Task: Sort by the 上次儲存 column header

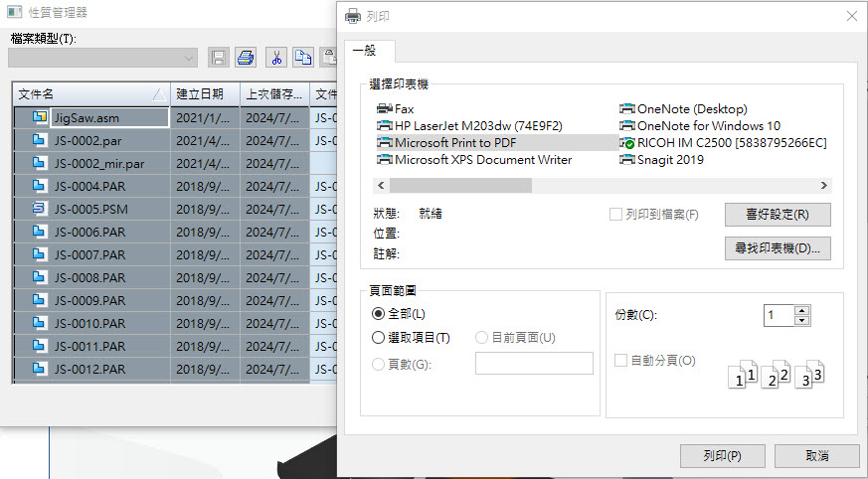Action: [x=275, y=94]
